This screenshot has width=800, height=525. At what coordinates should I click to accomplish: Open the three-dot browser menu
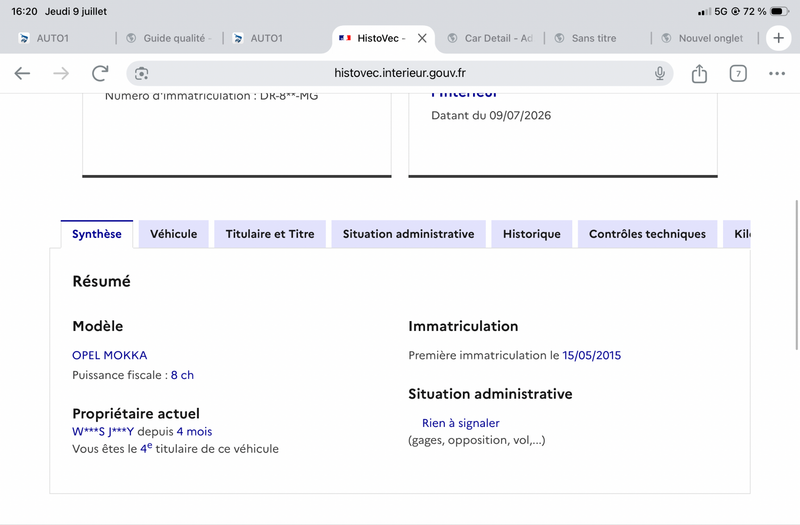click(x=777, y=73)
